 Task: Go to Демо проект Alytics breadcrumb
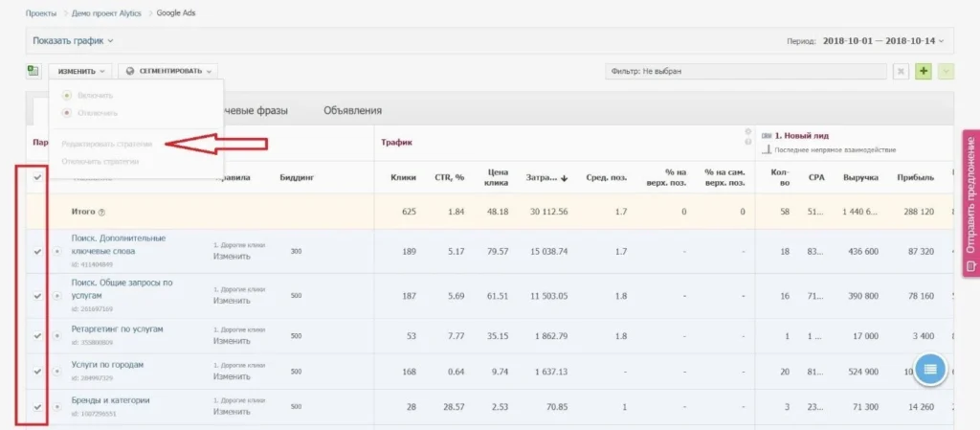107,13
